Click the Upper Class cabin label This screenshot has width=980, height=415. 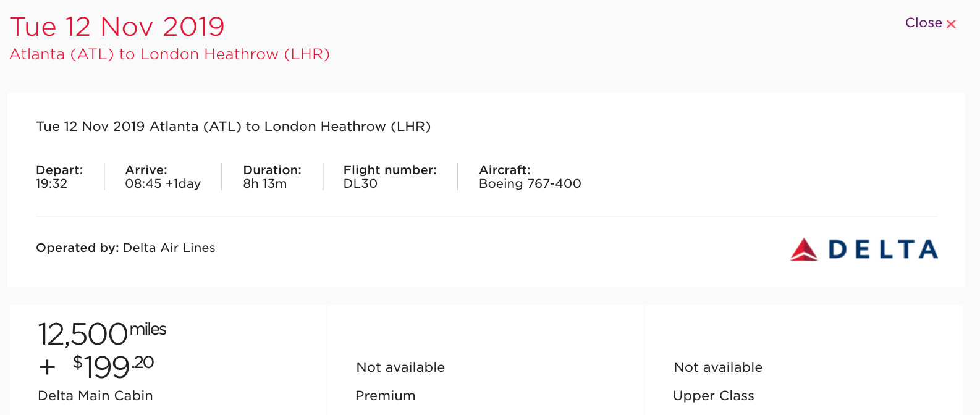pyautogui.click(x=713, y=396)
